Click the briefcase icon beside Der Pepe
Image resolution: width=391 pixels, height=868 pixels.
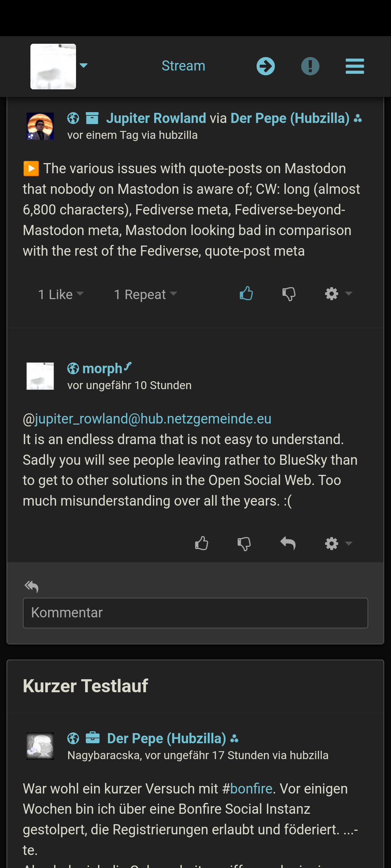(x=93, y=738)
